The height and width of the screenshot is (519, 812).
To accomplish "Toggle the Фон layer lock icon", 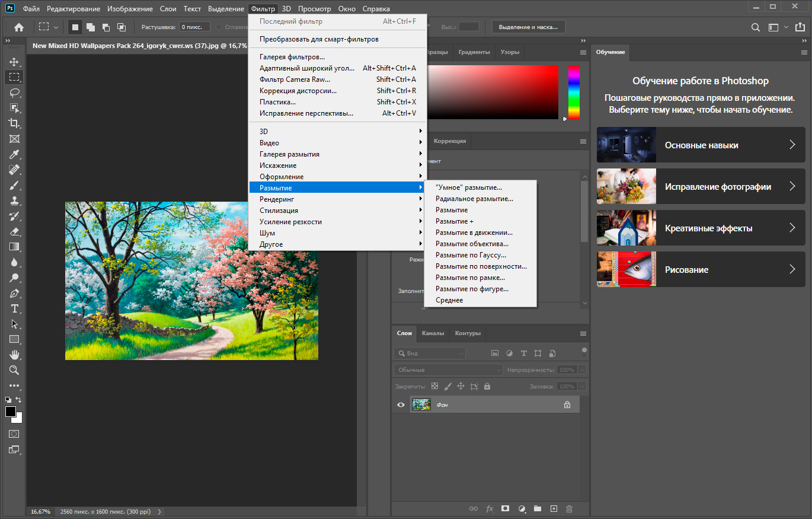I will click(x=567, y=405).
